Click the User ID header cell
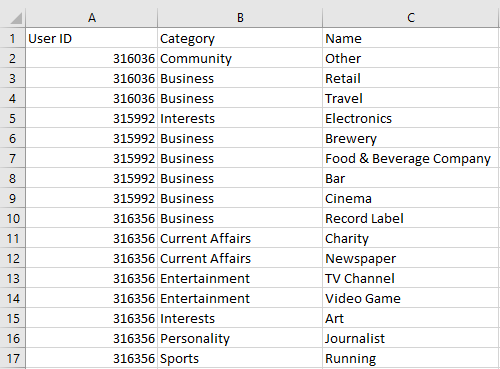The height and width of the screenshot is (369, 500). 92,38
